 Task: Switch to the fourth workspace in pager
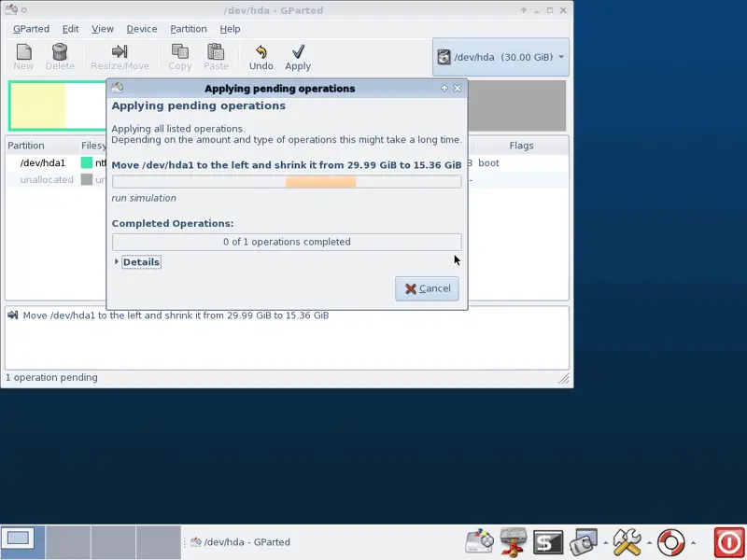pyautogui.click(x=159, y=542)
